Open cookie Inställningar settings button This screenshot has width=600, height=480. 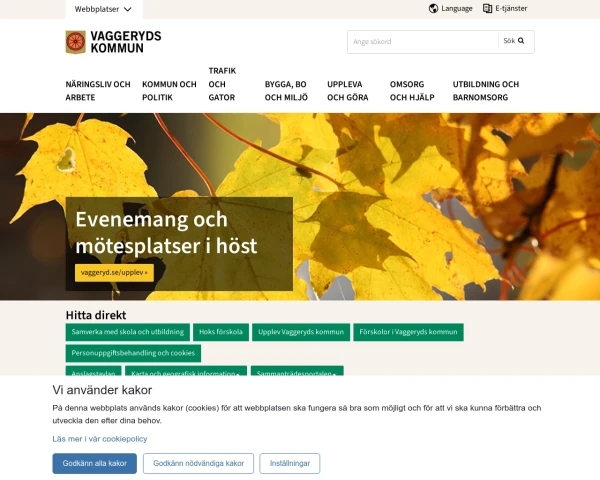[290, 463]
